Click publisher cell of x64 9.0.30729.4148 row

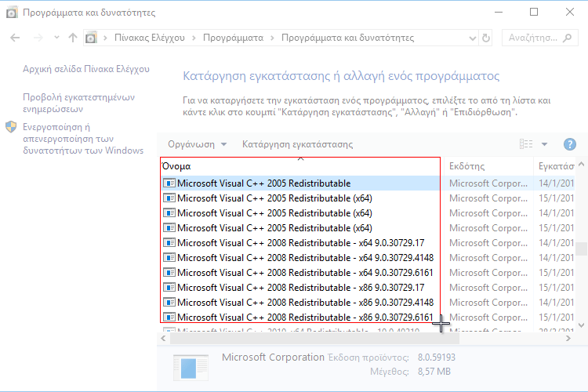tap(488, 258)
